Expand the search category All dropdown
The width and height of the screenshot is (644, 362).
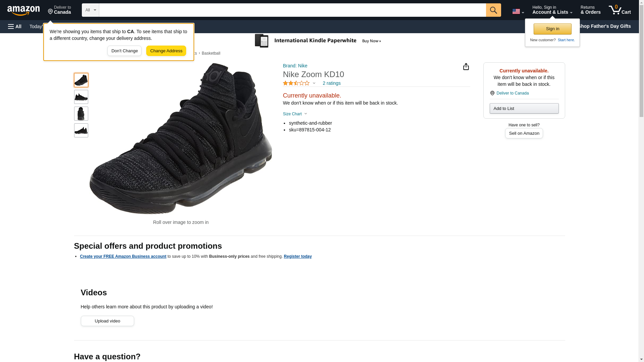click(x=91, y=10)
